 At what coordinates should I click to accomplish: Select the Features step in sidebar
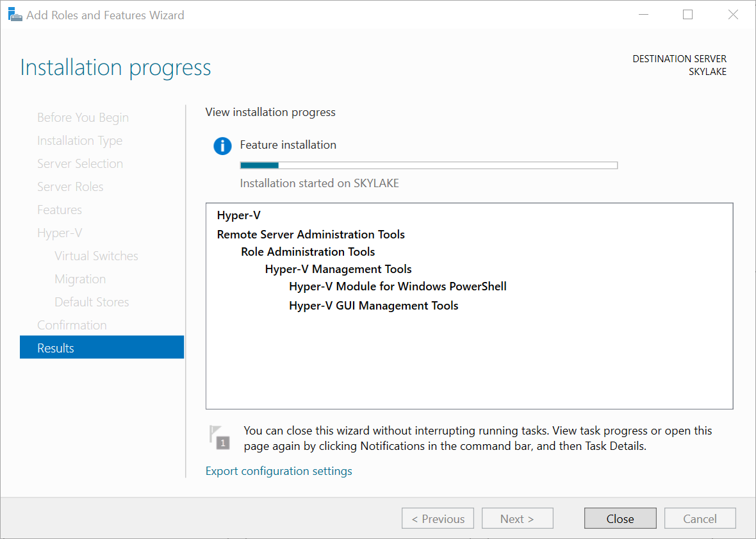tap(60, 210)
